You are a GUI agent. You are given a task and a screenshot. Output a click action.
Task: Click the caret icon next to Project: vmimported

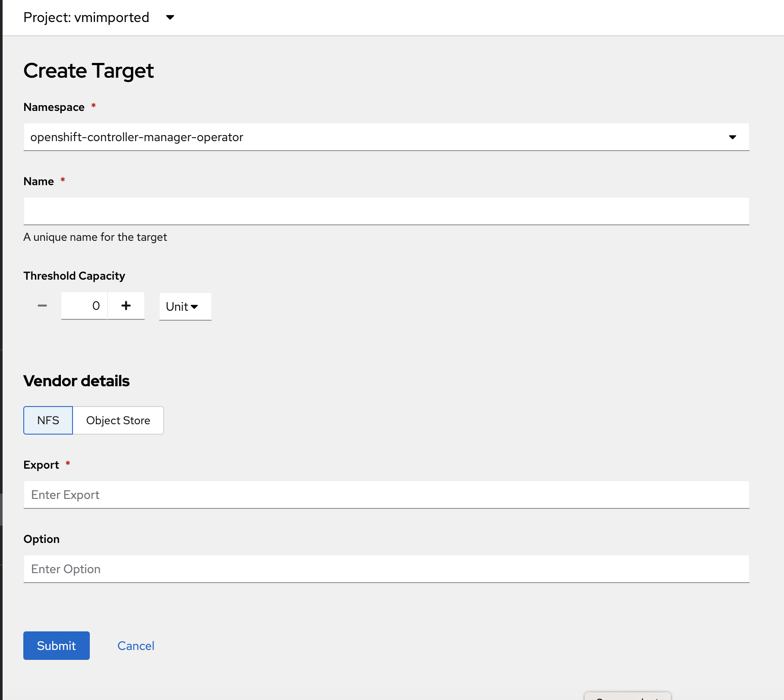[x=170, y=18]
